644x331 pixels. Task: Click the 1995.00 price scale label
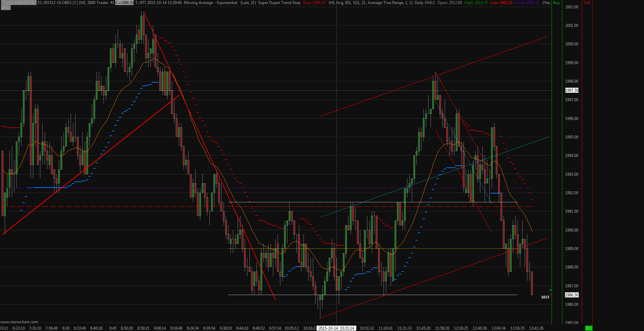[x=572, y=137]
